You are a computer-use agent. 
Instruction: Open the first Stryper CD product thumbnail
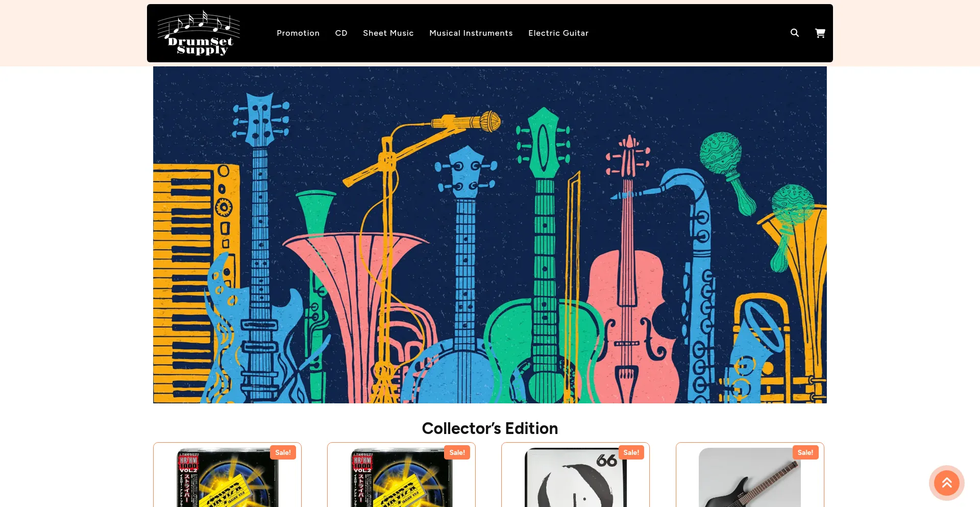point(227,477)
